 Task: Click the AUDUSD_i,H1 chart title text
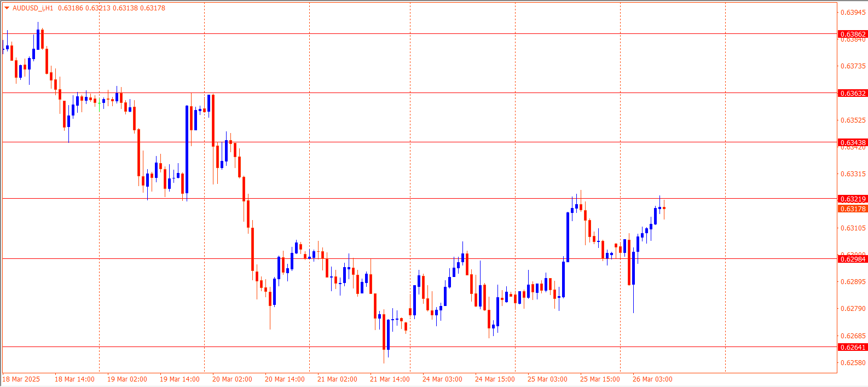click(33, 8)
